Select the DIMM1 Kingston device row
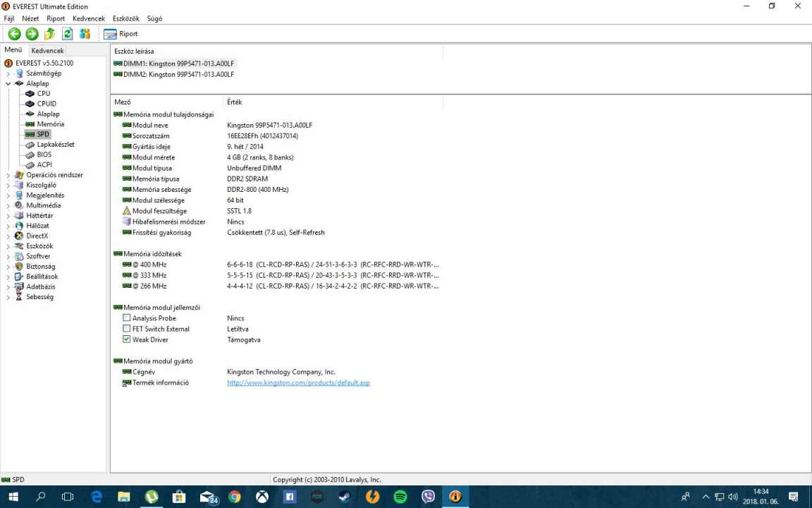Viewport: 812px width, 508px height. (x=173, y=64)
